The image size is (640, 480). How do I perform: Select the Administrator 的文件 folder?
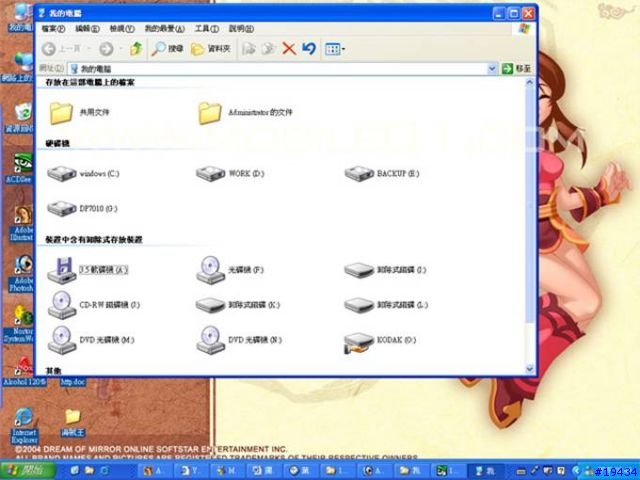[245, 113]
